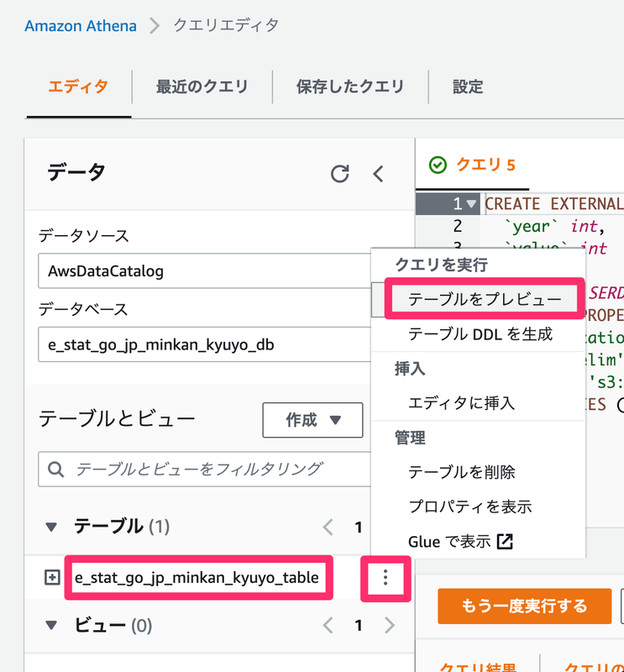This screenshot has height=672, width=624.
Task: Go to next page in ビュー pagination
Action: [389, 626]
